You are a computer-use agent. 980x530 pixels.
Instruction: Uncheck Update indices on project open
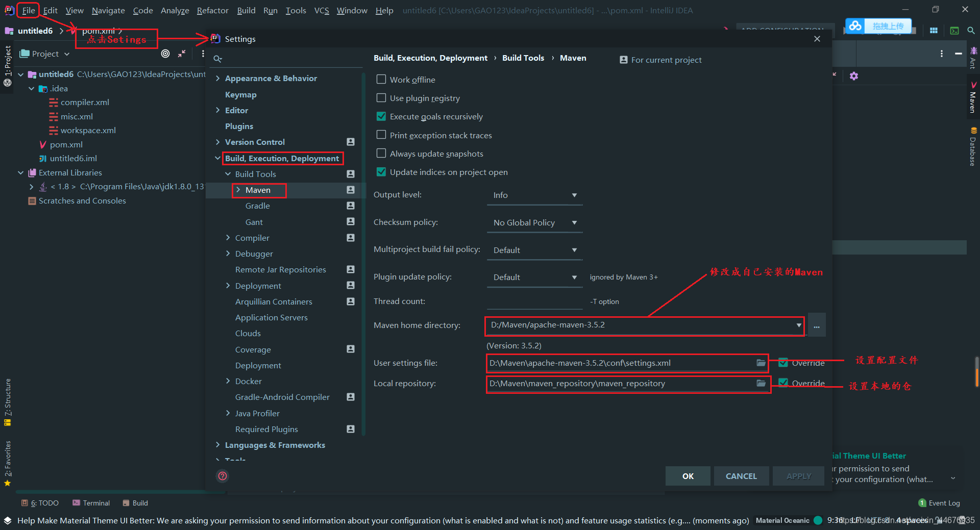[381, 172]
